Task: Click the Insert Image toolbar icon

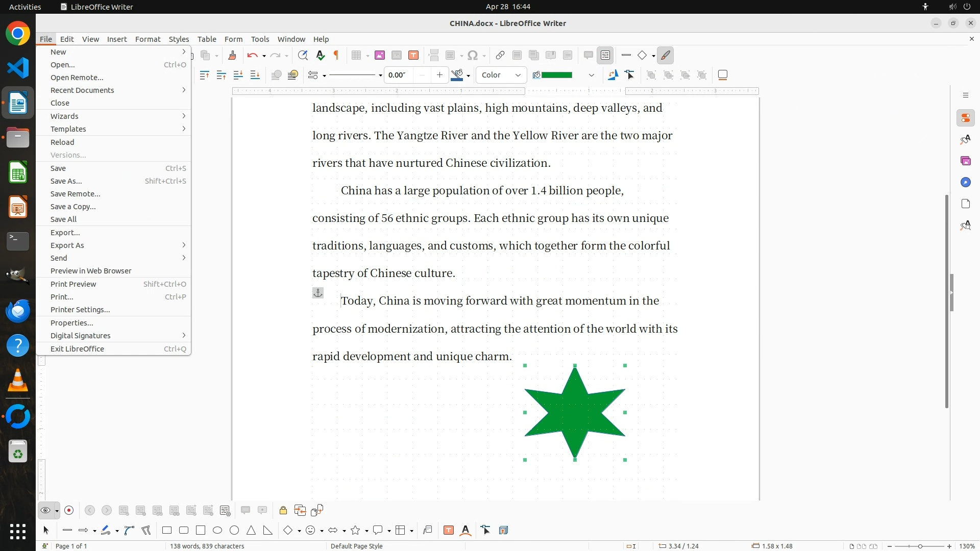Action: [379, 56]
